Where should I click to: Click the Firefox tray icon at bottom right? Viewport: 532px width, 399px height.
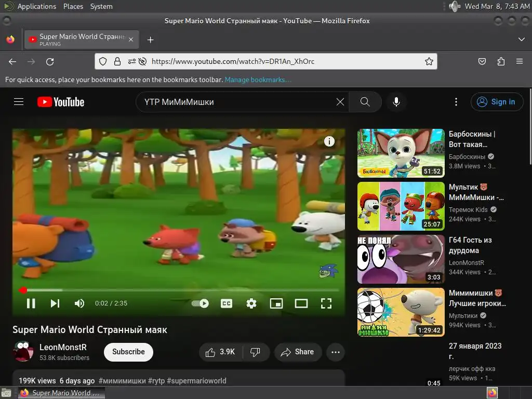(492, 393)
